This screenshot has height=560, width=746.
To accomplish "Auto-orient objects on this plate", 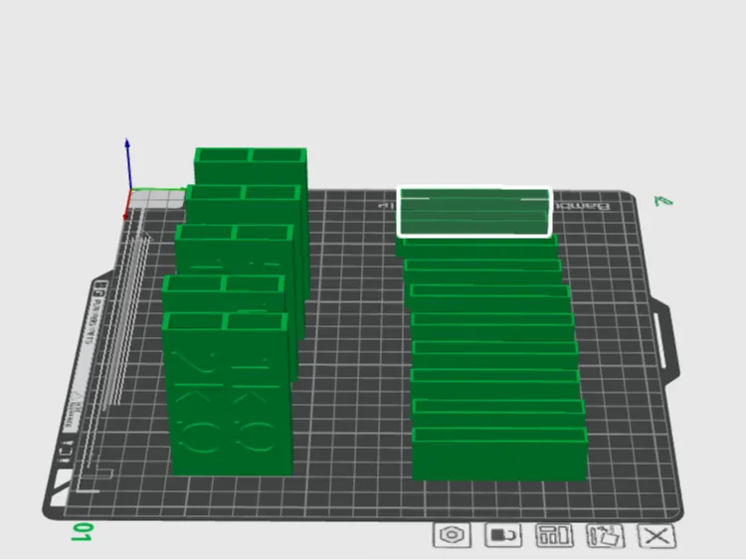I will pyautogui.click(x=605, y=536).
